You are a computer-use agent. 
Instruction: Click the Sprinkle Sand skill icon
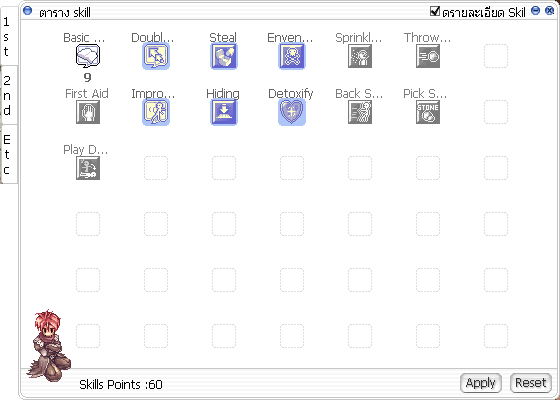click(360, 56)
